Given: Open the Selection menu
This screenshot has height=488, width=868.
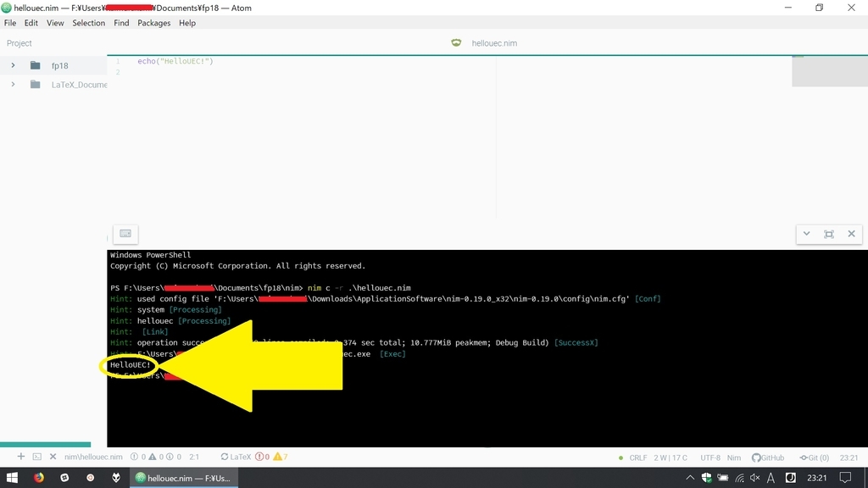Looking at the screenshot, I should click(88, 23).
